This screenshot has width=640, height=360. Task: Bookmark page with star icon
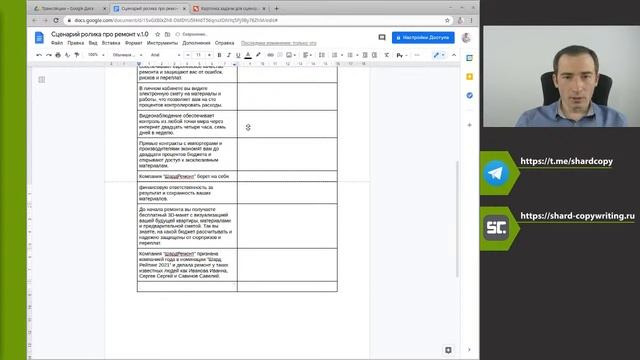pos(447,20)
